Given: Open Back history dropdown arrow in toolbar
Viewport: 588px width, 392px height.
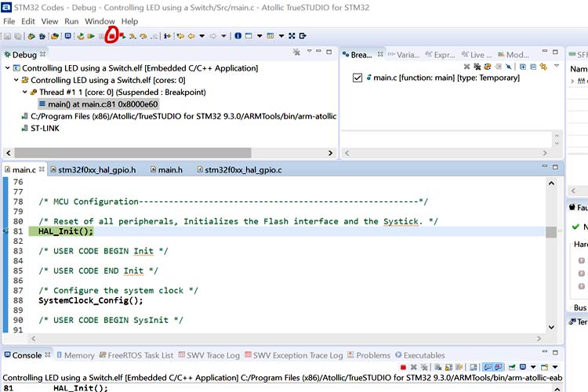Looking at the screenshot, I should [x=201, y=36].
